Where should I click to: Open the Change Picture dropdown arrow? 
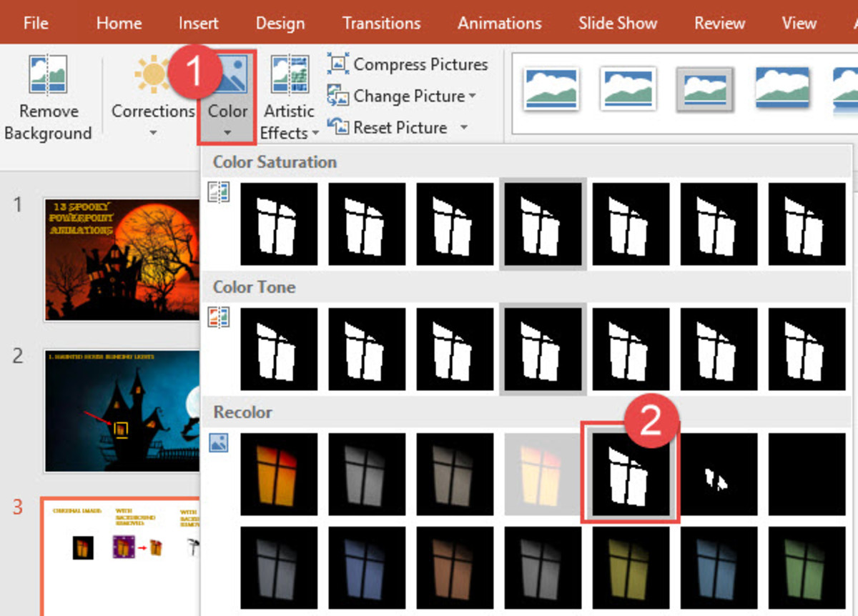[473, 96]
